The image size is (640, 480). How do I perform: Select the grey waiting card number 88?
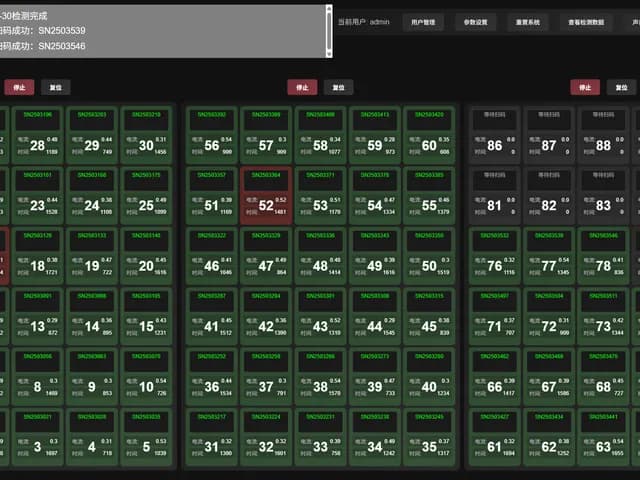tap(603, 135)
